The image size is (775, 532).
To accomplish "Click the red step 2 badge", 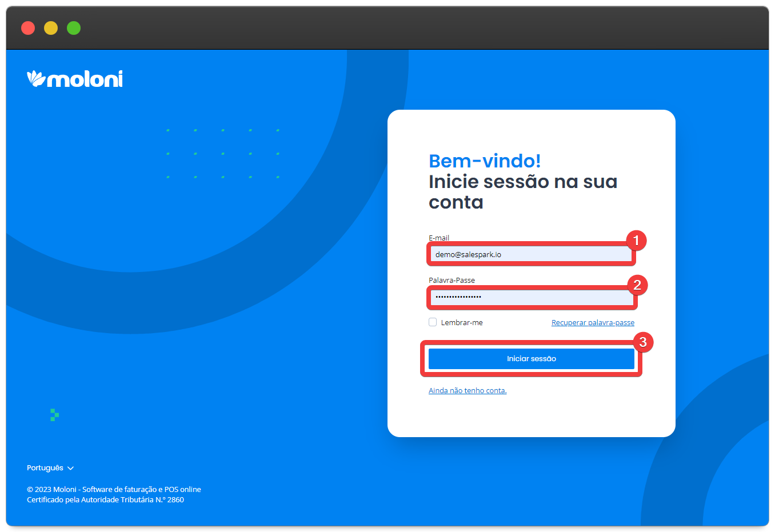I will (637, 285).
